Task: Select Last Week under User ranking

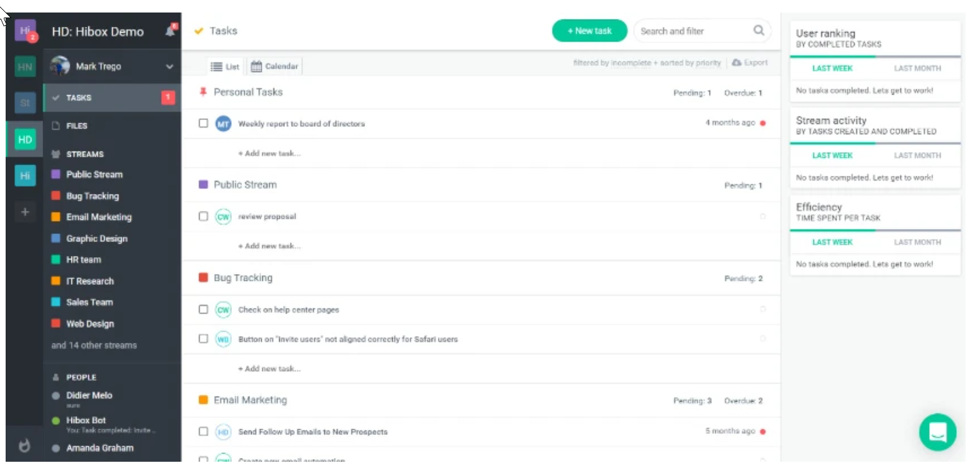Action: [x=832, y=68]
